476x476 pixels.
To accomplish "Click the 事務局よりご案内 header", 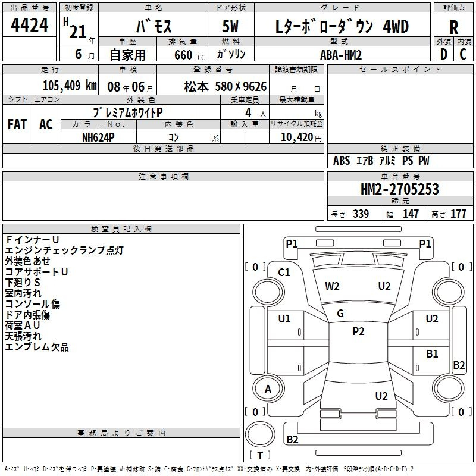I will click(121, 433).
